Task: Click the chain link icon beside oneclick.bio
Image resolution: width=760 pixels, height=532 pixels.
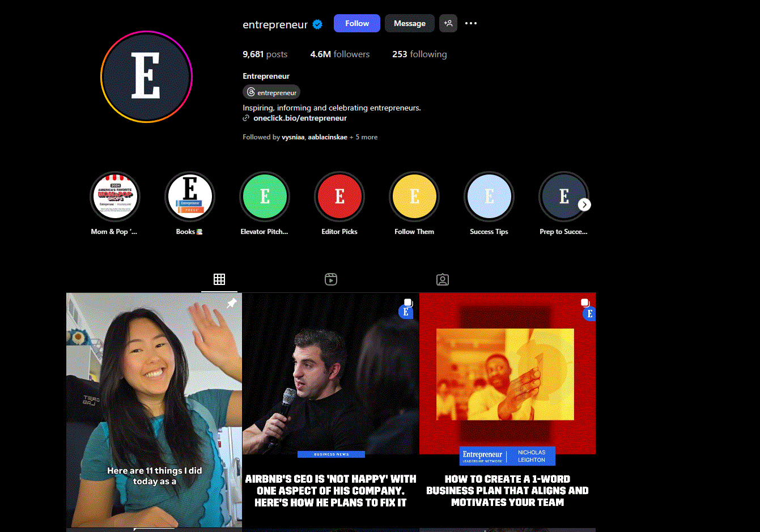Action: click(246, 118)
